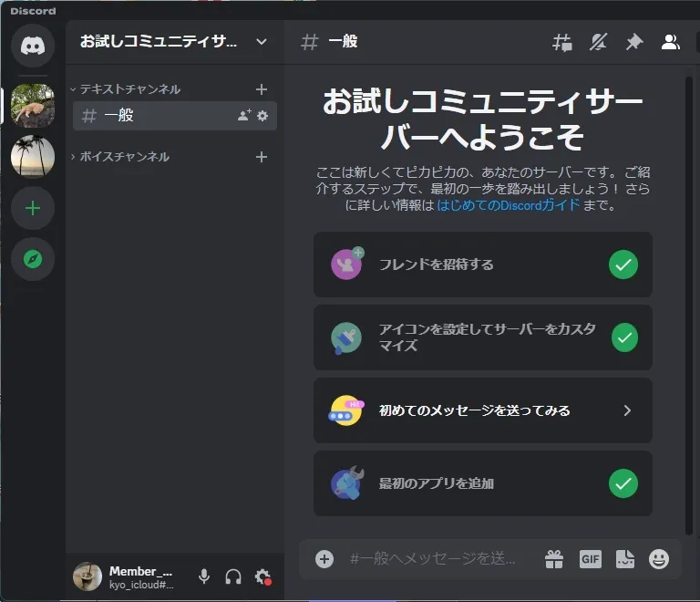Viewport: 700px width, 602px height.
Task: Toggle the headphones deafen button
Action: 233,577
